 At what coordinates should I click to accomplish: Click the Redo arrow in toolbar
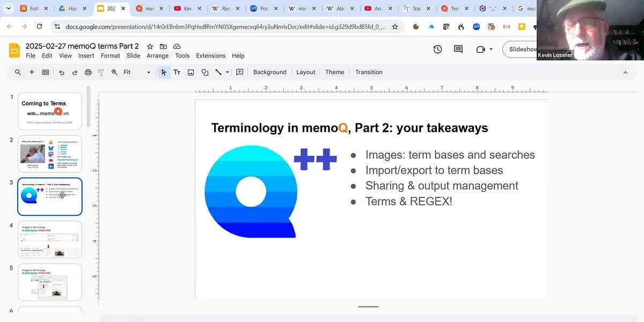(75, 72)
